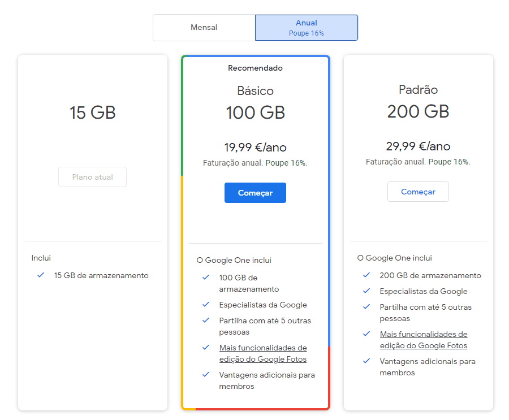509x420 pixels.
Task: Click 'O Google One inclui' in the Básico card
Action: tap(234, 260)
